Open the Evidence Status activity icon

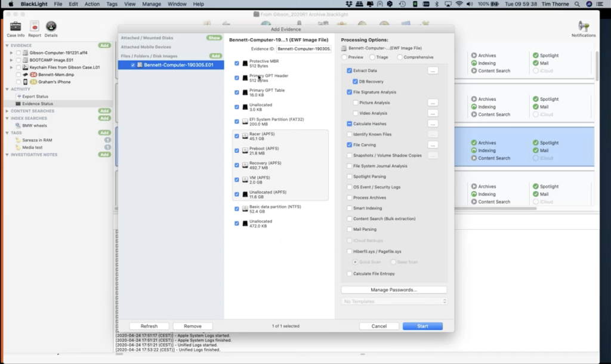tap(18, 104)
